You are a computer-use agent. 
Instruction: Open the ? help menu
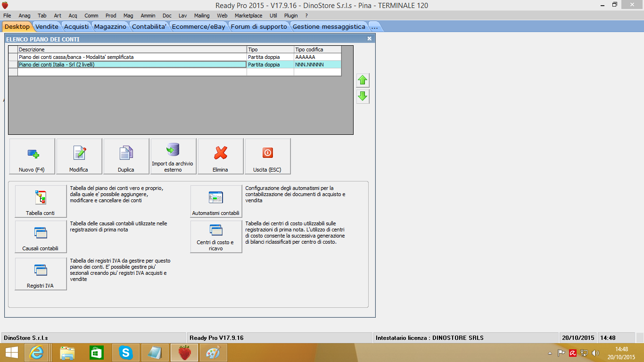pos(306,16)
